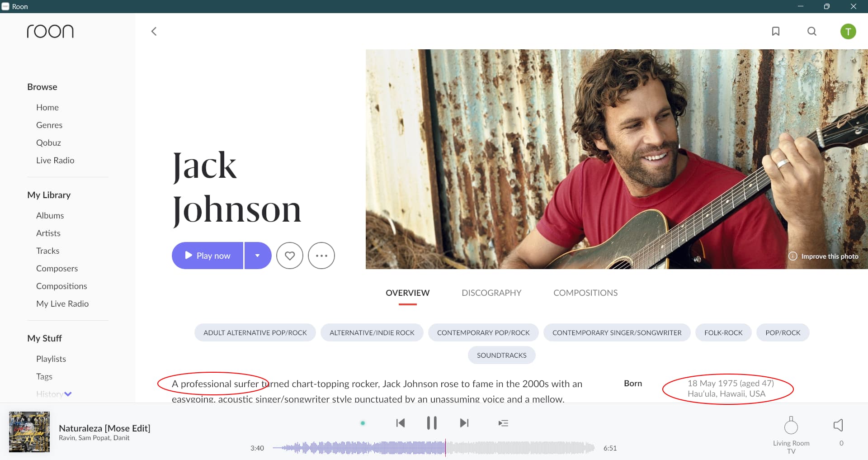
Task: Skip to the next track
Action: (464, 423)
